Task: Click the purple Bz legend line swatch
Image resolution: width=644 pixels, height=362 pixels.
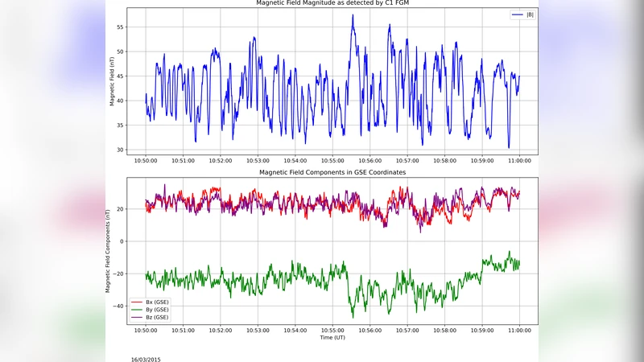Action: [x=137, y=317]
